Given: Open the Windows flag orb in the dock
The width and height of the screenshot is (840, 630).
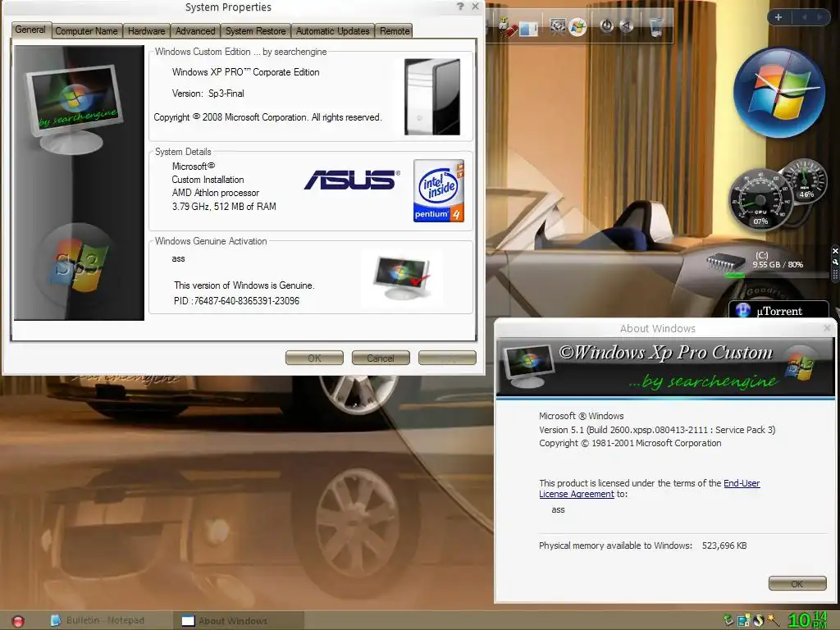Looking at the screenshot, I should [577, 26].
